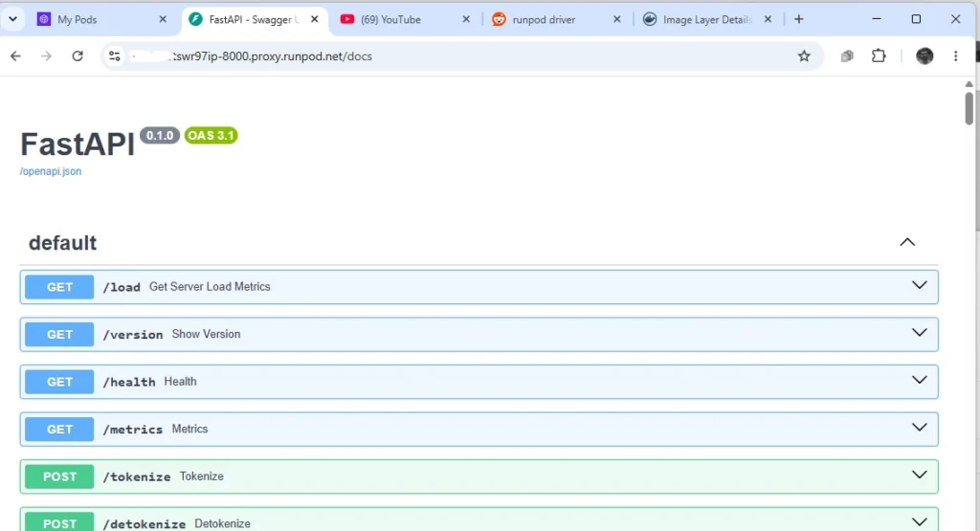This screenshot has height=531, width=980.
Task: Click the /metrics endpoint path
Action: [132, 430]
